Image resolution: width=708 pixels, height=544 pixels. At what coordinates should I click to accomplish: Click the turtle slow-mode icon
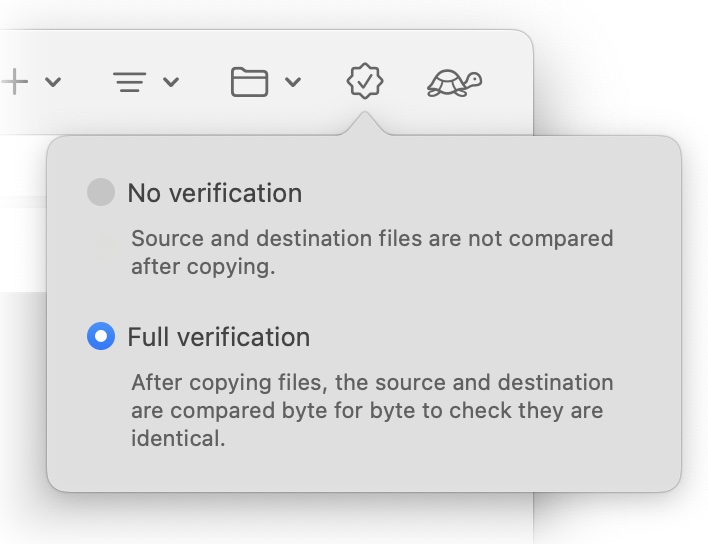point(454,82)
